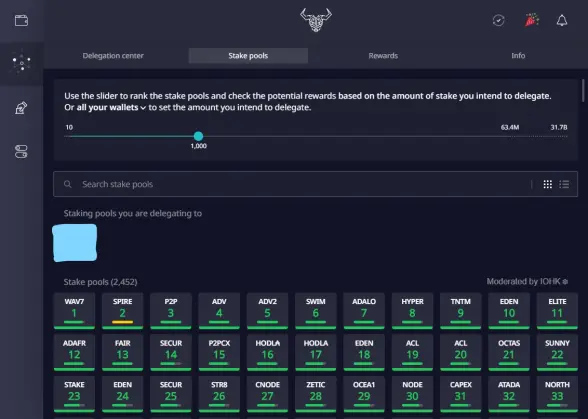The width and height of the screenshot is (588, 419).
Task: Open the wallets section in sidebar
Action: pyautogui.click(x=21, y=21)
